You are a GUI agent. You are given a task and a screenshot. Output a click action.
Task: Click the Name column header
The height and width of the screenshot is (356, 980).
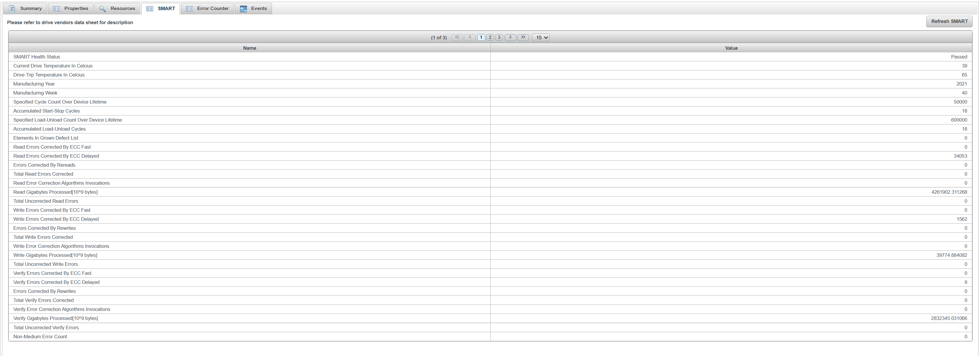[250, 48]
